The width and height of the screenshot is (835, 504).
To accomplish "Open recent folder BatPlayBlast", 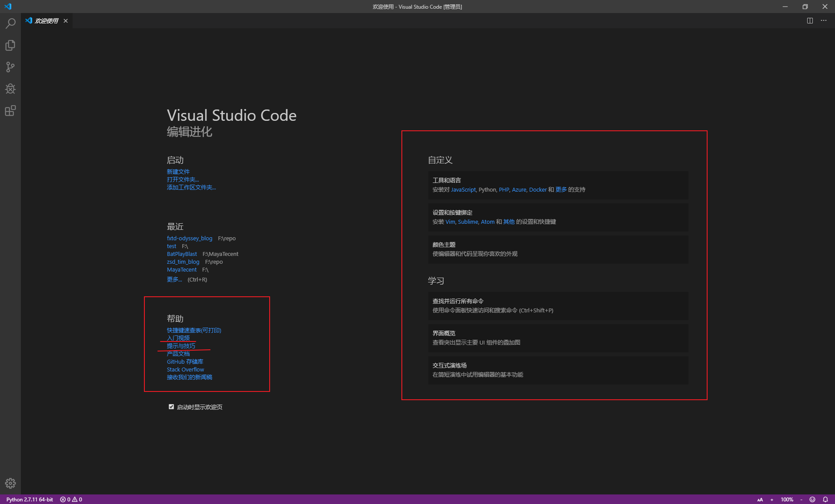I will click(182, 254).
